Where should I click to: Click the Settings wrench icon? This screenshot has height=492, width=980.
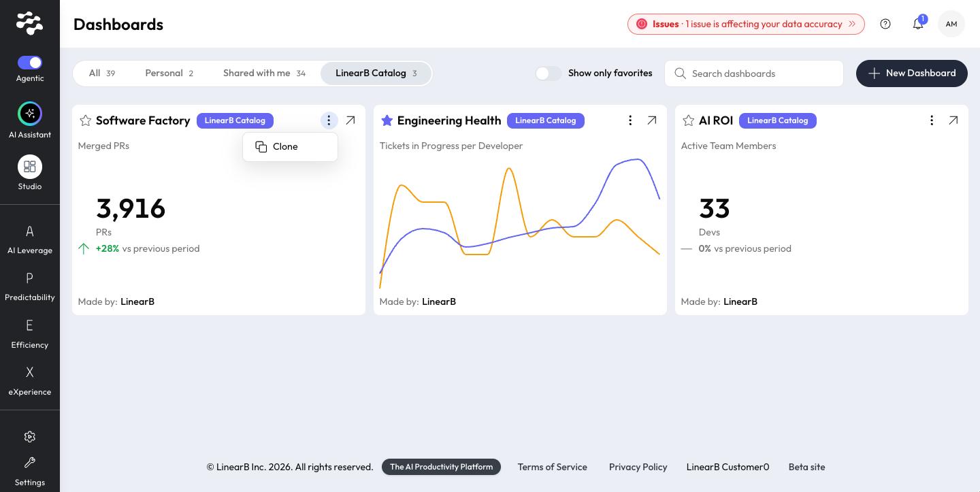(x=30, y=463)
